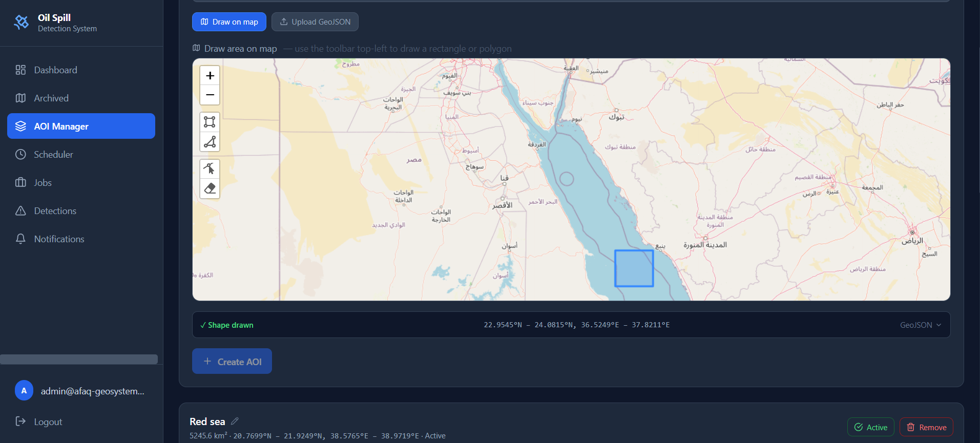
Task: Select the eraser tool on map
Action: coord(210,188)
